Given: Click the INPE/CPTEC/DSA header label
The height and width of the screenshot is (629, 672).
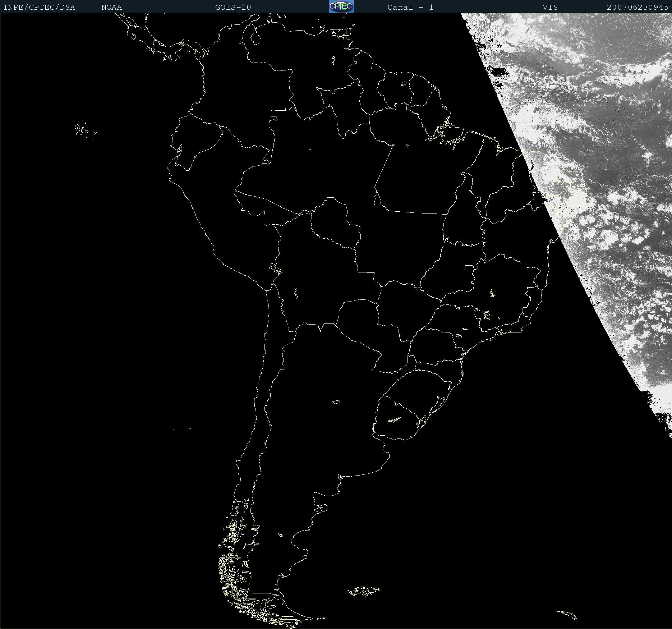Looking at the screenshot, I should pyautogui.click(x=39, y=7).
